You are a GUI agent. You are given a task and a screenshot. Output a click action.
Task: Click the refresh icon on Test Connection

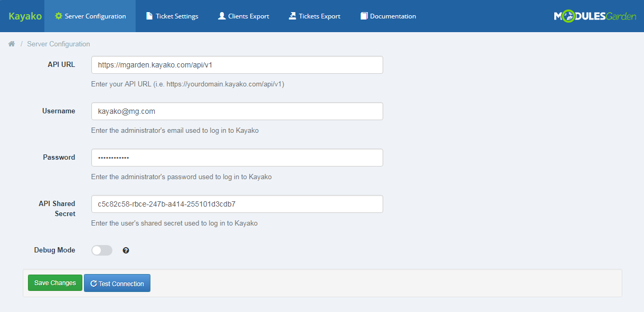click(93, 284)
